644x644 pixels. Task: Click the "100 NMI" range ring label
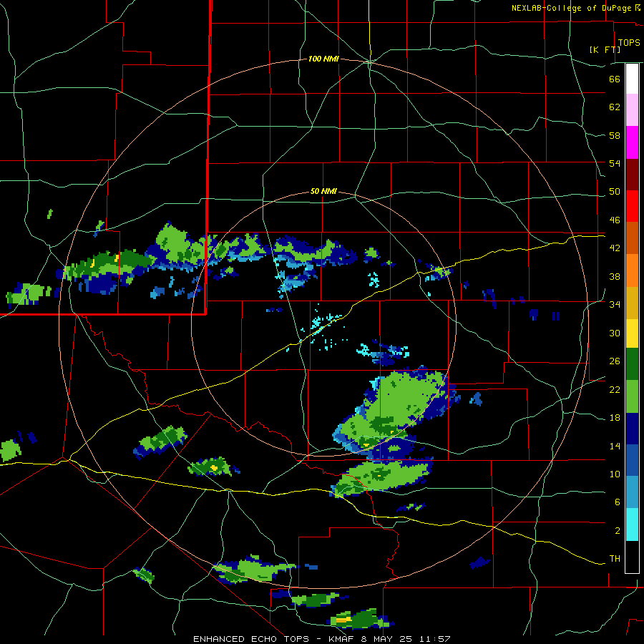point(323,59)
